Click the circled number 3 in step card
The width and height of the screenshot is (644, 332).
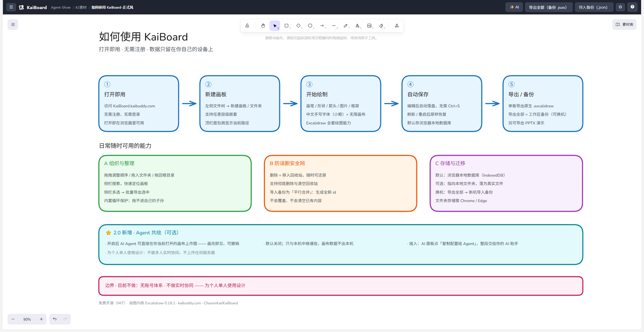click(309, 84)
